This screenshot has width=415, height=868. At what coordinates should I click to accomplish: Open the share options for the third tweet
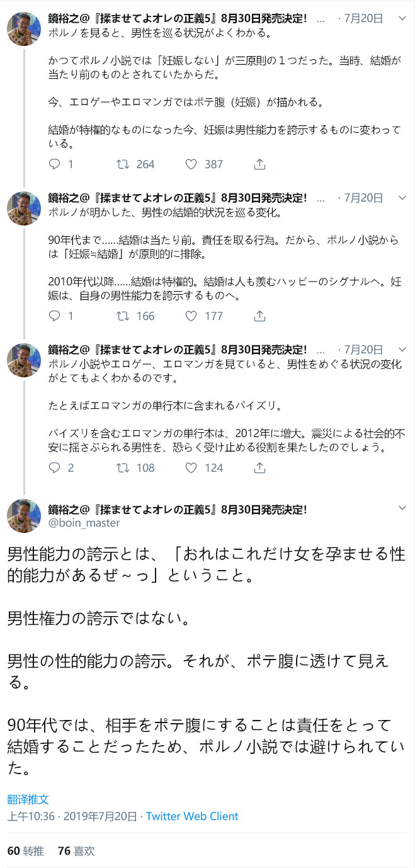pos(259,468)
